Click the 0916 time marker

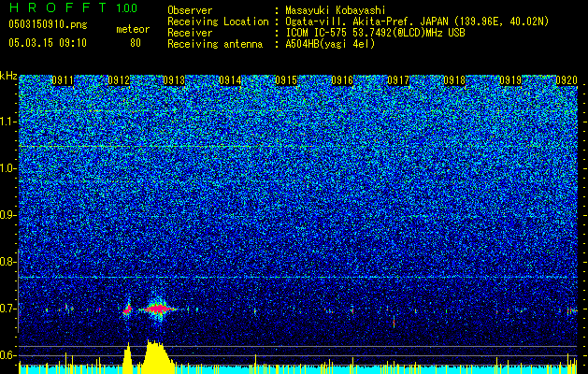click(x=342, y=80)
